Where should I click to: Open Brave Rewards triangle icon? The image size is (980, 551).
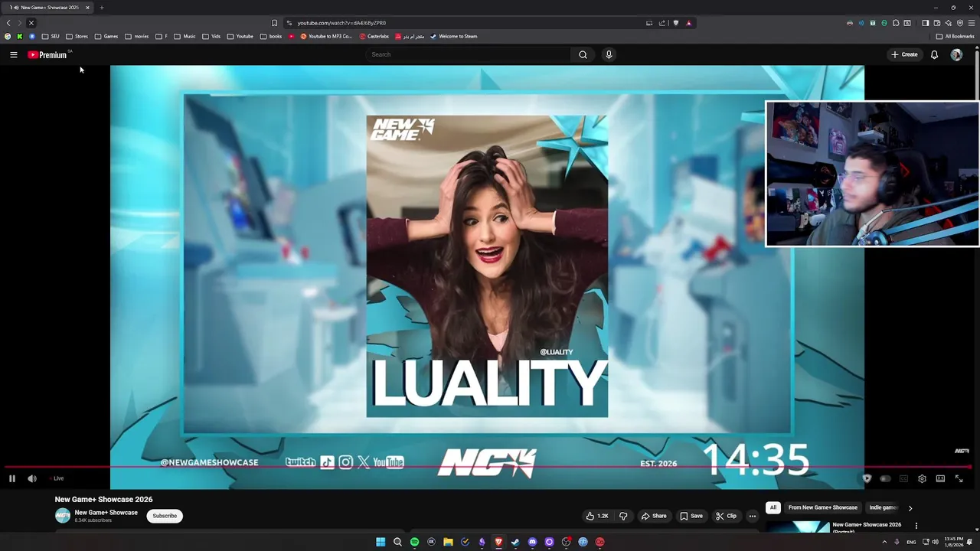point(688,23)
